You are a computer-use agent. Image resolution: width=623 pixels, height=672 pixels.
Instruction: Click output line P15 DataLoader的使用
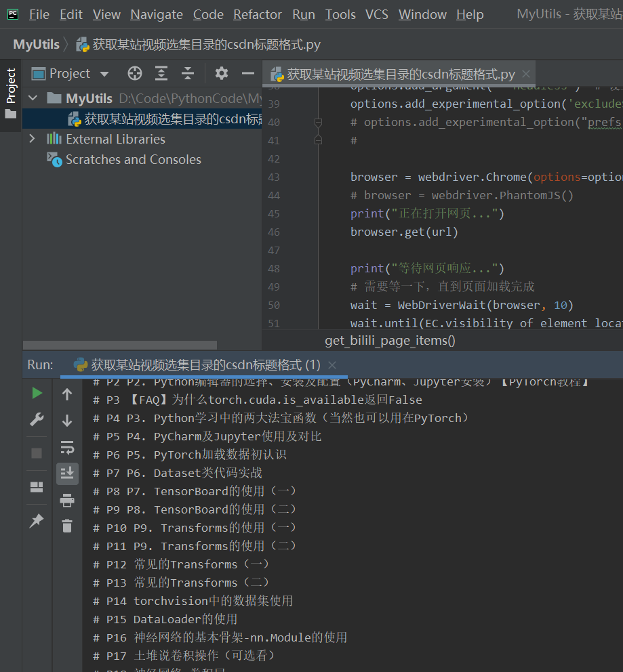point(165,620)
